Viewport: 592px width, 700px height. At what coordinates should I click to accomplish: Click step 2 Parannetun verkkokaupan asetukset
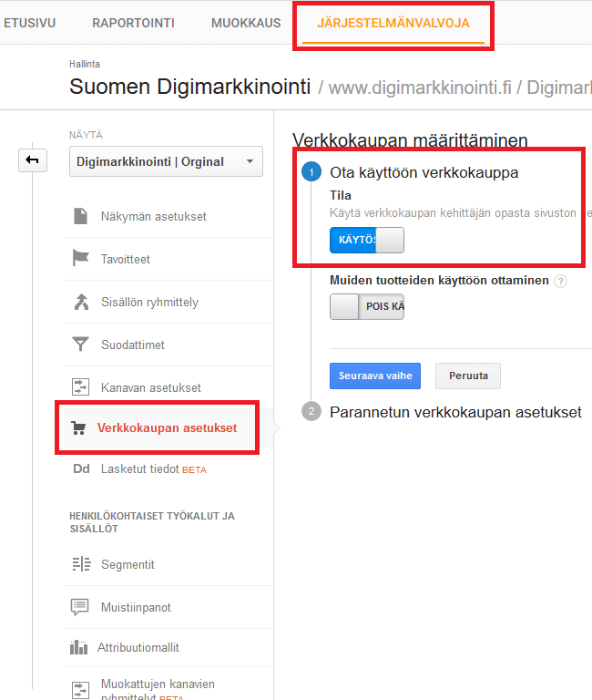tap(455, 412)
